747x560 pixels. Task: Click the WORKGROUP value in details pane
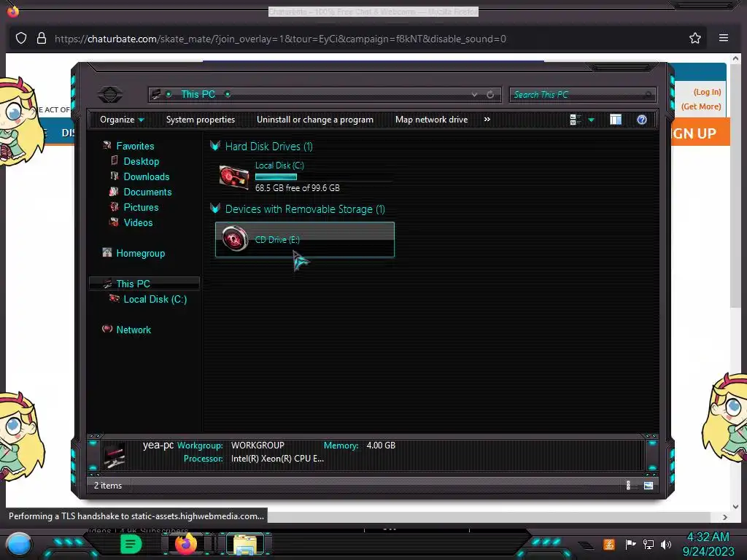[258, 446]
